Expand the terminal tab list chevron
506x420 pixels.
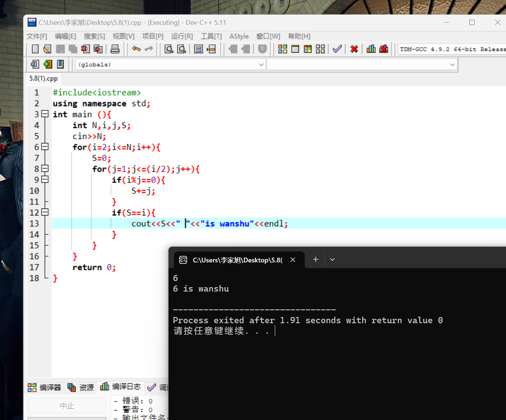[x=332, y=259]
